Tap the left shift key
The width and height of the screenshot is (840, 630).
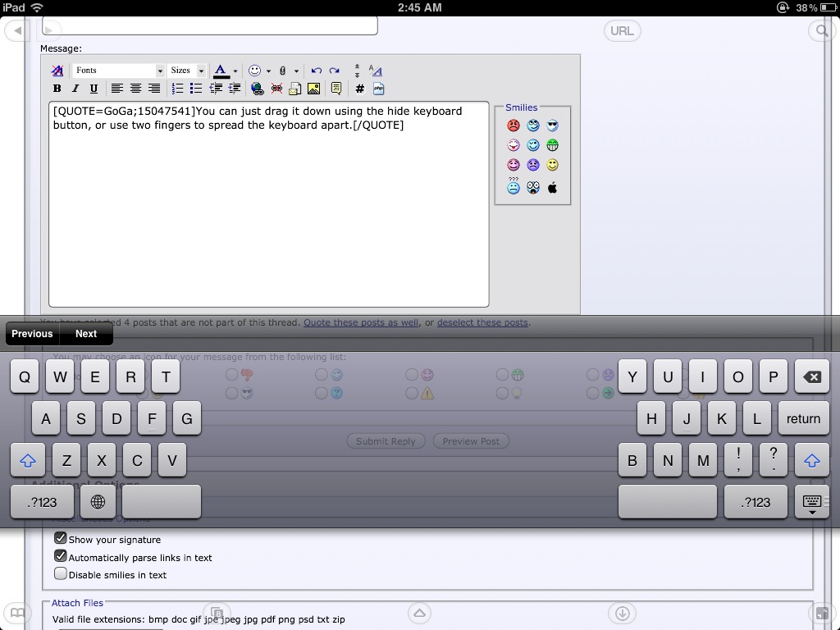pyautogui.click(x=28, y=460)
